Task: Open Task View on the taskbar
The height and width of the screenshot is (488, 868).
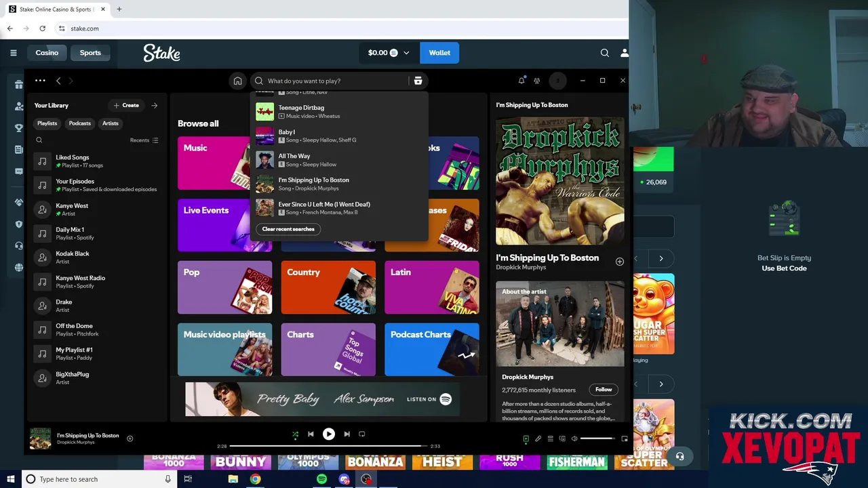Action: coord(188,479)
